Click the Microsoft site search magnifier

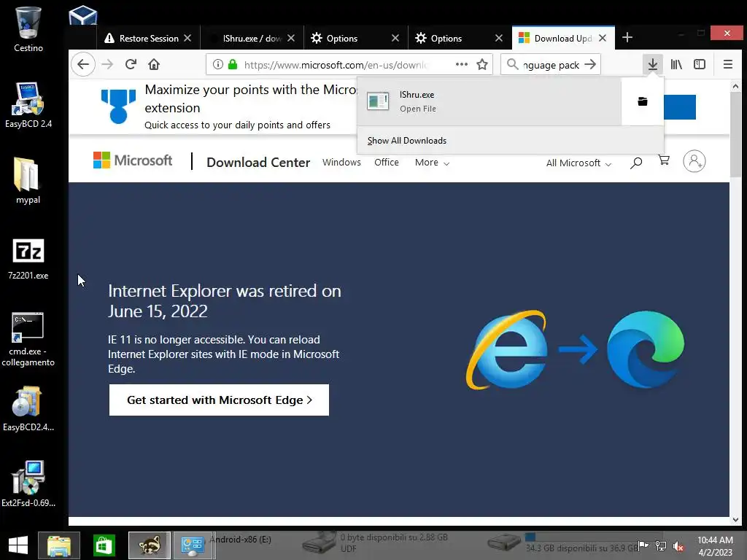(636, 163)
